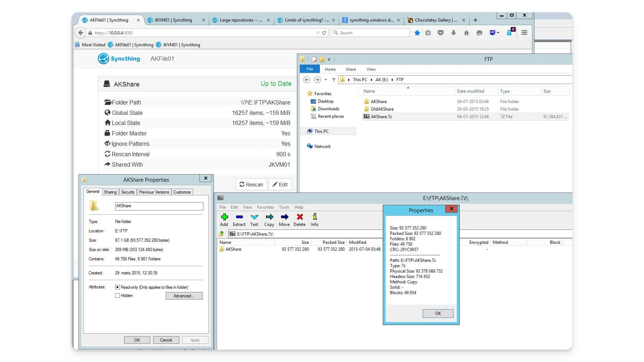Click the 7-Zip Extract icon
Image resolution: width=644 pixels, height=362 pixels.
[239, 217]
